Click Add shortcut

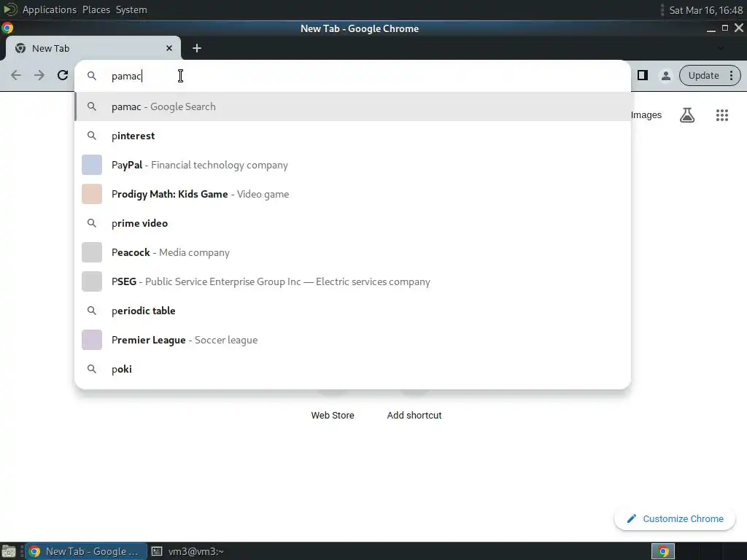[x=414, y=415]
